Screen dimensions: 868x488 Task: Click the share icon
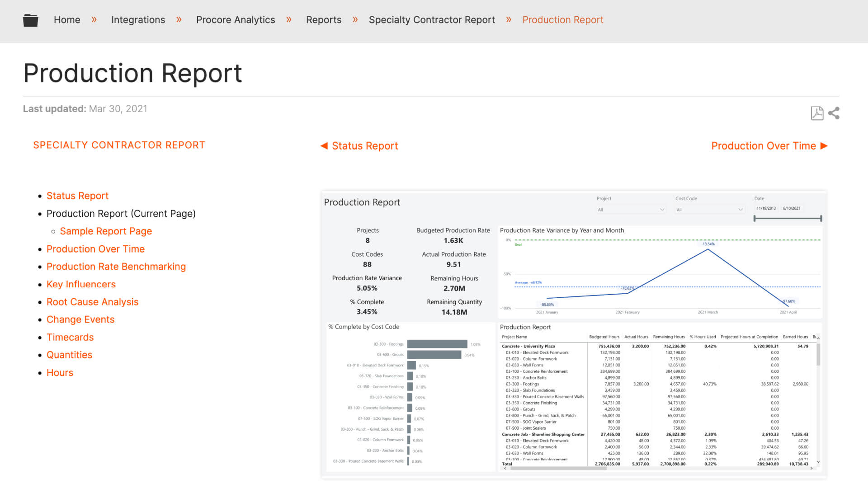[x=834, y=113]
